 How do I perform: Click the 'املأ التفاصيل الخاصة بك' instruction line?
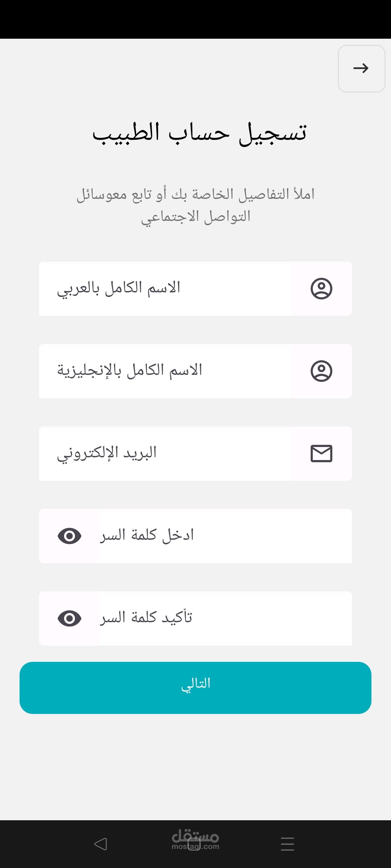[195, 195]
